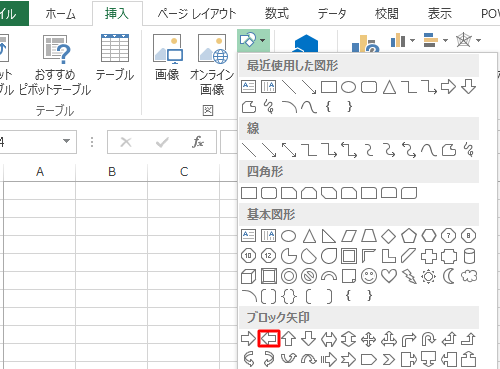This screenshot has height=369, width=500.
Task: Choose the right arrow in ブロック矢印
Action: coord(248,339)
